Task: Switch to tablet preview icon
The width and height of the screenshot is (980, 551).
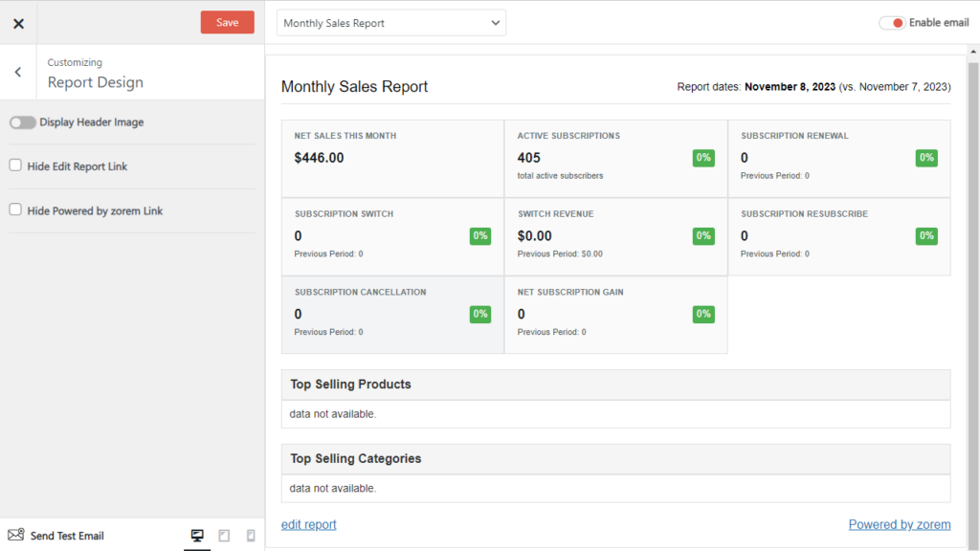Action: tap(224, 536)
